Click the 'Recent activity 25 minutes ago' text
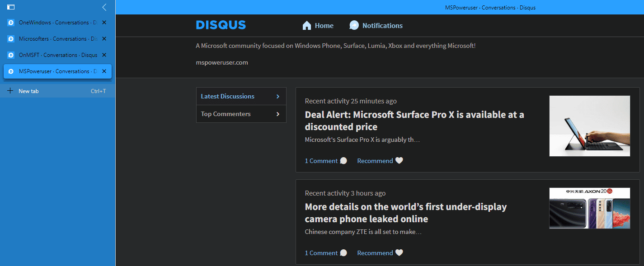The image size is (644, 266). click(x=351, y=101)
